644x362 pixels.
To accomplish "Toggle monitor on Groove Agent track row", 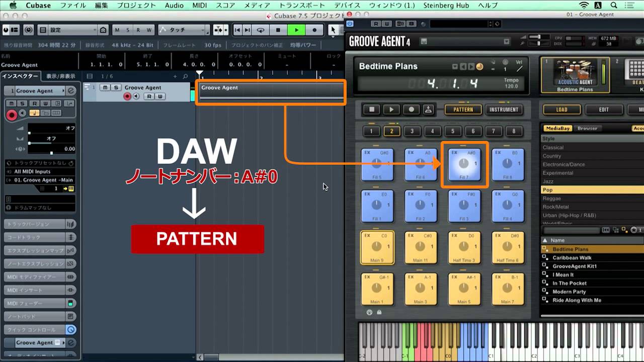I will 136,97.
